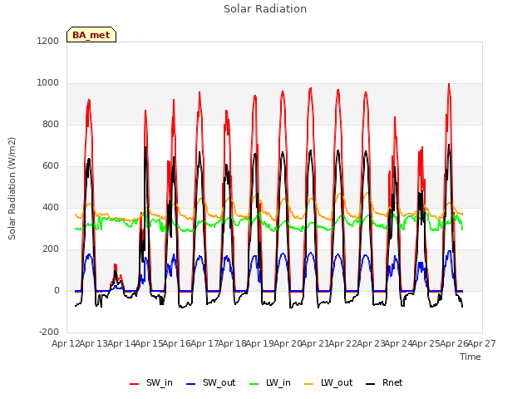Click the Apr 13 x-axis tick label
Screen dimensions: 532x399
click(94, 343)
